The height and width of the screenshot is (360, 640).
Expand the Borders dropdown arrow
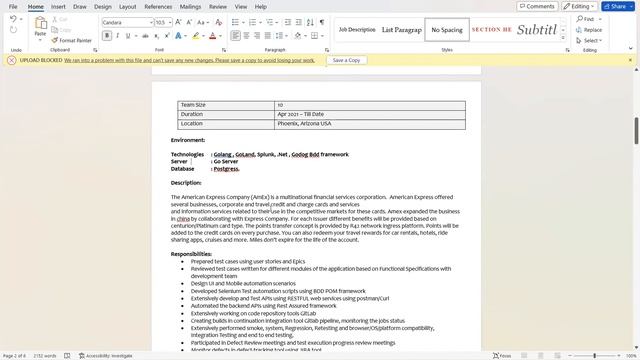coord(322,36)
